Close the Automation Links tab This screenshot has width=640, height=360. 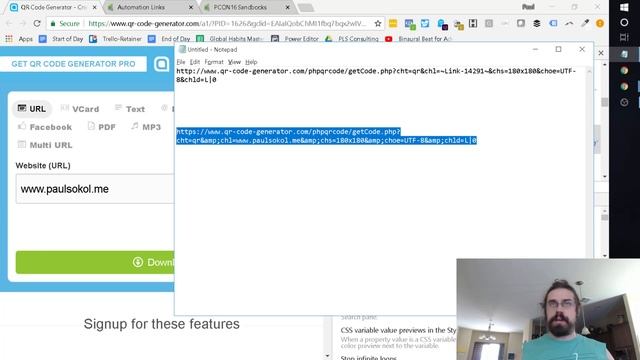coord(191,7)
